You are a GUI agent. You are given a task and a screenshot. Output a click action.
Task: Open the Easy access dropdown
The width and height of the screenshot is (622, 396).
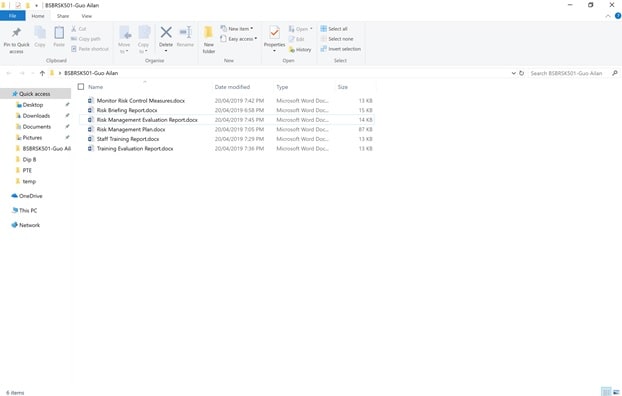(x=238, y=39)
